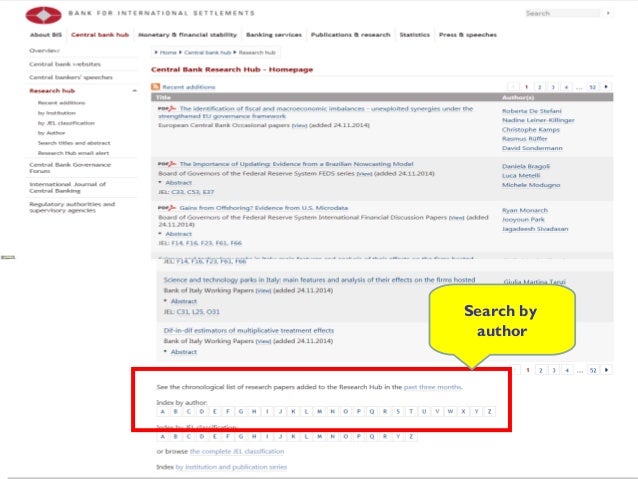This screenshot has width=638, height=479.
Task: Expand Abstract for Brazilian Nowcasting paper
Action: click(x=178, y=183)
